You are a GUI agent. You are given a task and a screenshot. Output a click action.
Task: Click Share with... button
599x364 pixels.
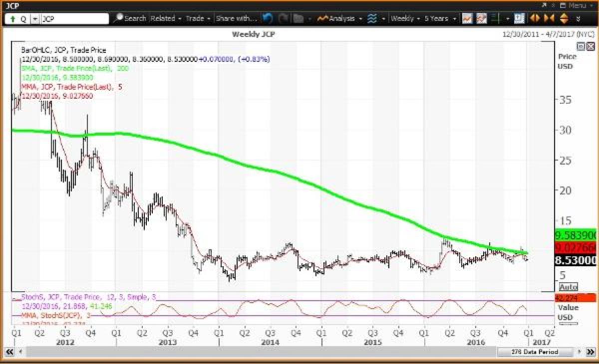[x=236, y=18]
